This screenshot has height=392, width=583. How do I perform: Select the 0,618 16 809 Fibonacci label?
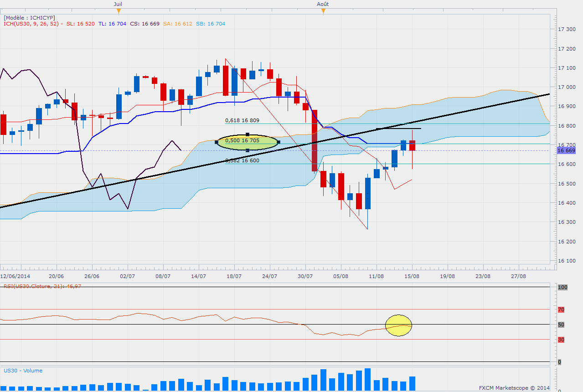(x=242, y=121)
